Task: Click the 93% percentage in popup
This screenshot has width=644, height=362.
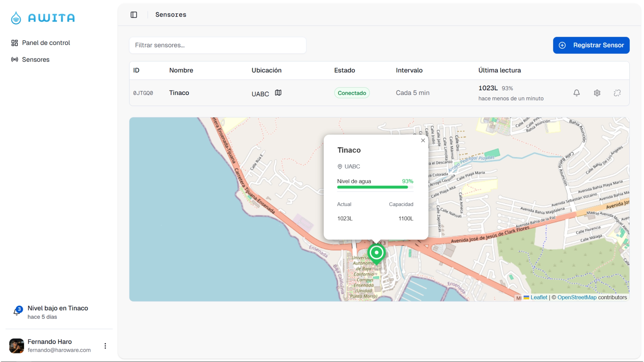Action: (407, 181)
